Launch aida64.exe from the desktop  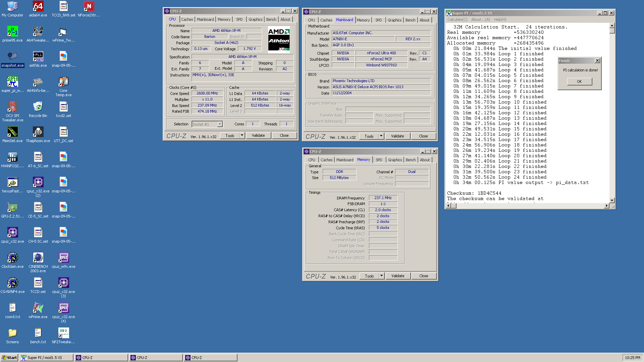tap(38, 9)
